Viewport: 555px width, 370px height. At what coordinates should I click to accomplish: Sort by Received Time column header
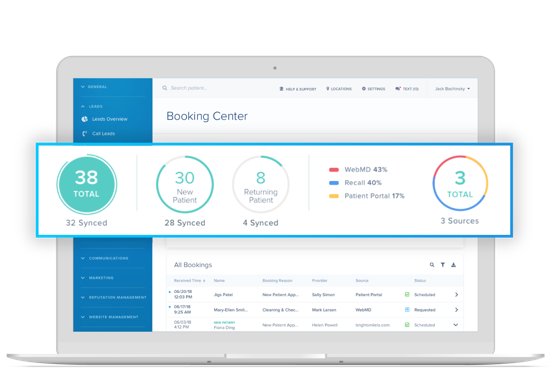click(x=189, y=280)
